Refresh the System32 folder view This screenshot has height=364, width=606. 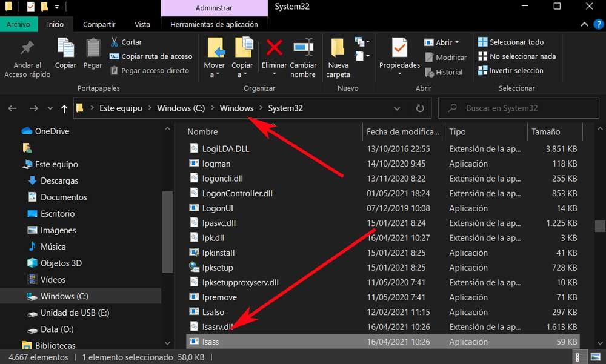coord(420,108)
